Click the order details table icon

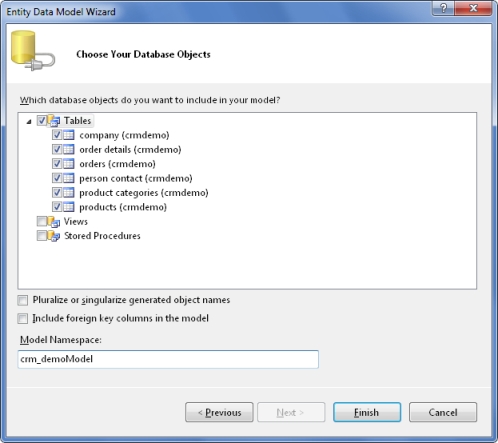tap(69, 149)
